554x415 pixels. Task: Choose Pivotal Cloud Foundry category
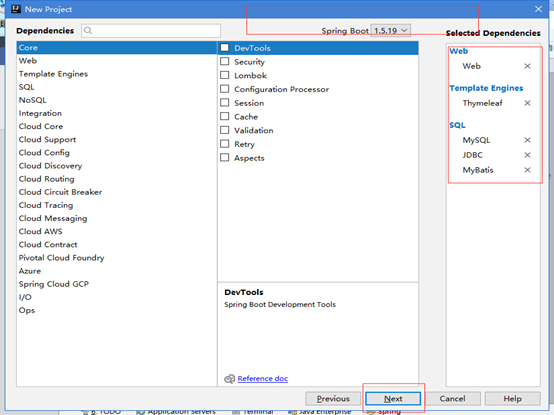click(117, 258)
